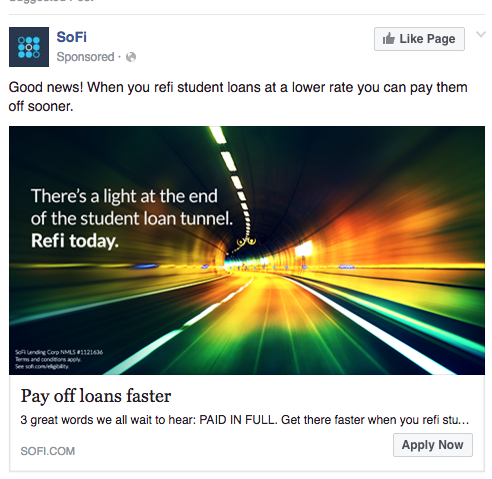The width and height of the screenshot is (492, 479).
Task: Click the 'Pay off loans faster' headline
Action: tap(96, 396)
